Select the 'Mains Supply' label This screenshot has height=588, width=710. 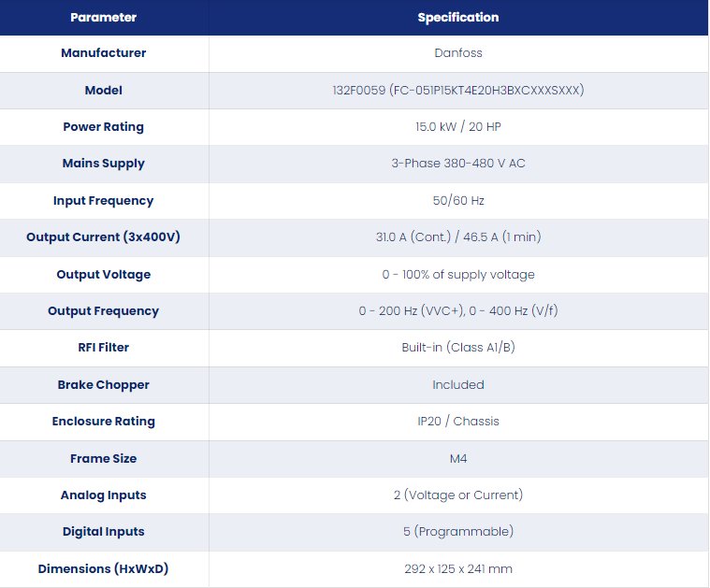[x=103, y=164]
